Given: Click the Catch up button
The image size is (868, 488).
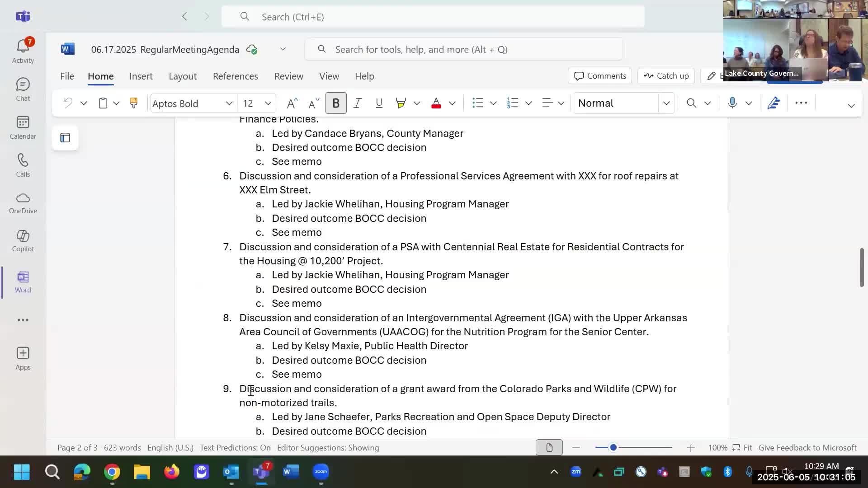Looking at the screenshot, I should (x=666, y=76).
